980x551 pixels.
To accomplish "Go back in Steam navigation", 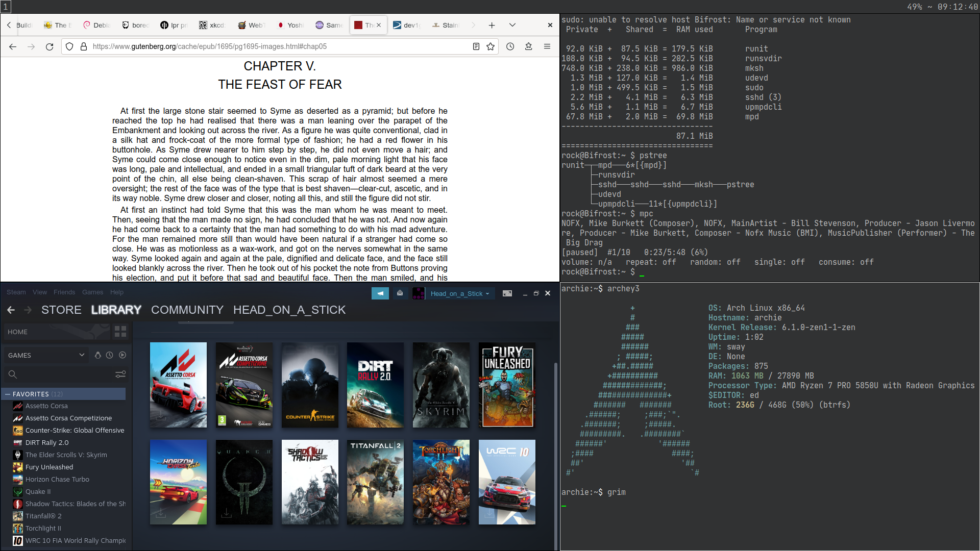I will 11,310.
